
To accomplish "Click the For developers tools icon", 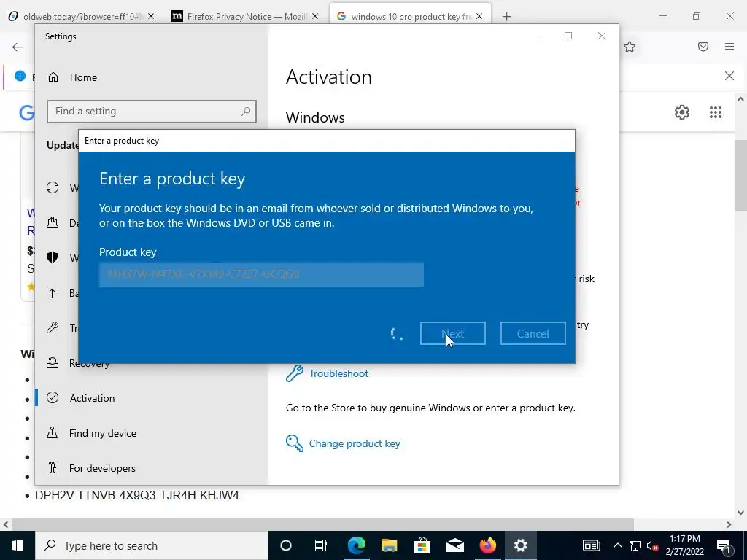I will [x=53, y=467].
